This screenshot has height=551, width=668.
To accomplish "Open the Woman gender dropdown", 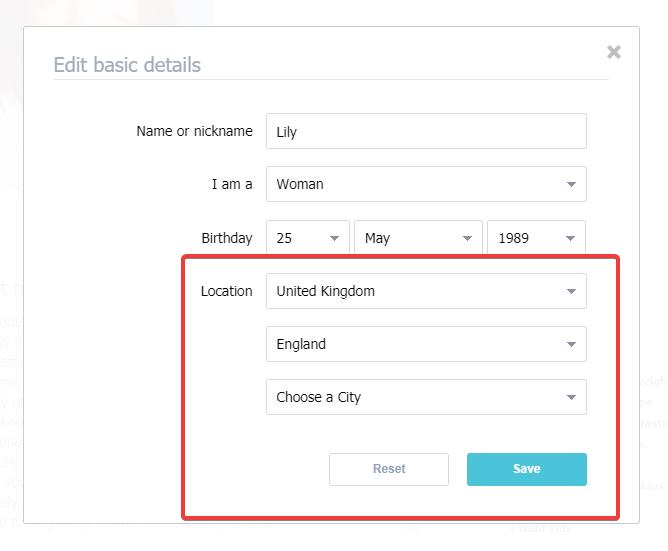I will pyautogui.click(x=426, y=184).
